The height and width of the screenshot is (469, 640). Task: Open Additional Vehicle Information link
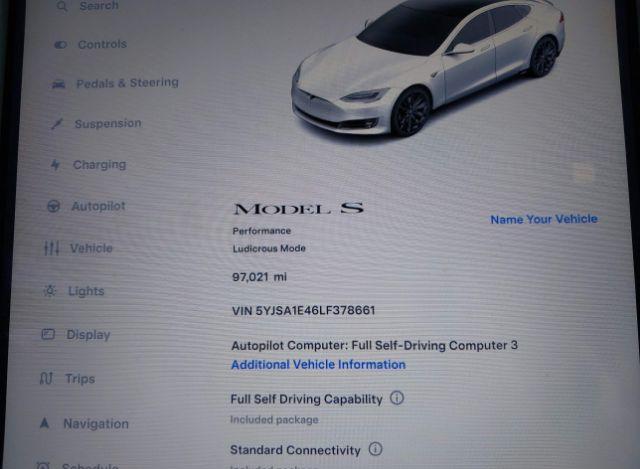click(x=318, y=365)
